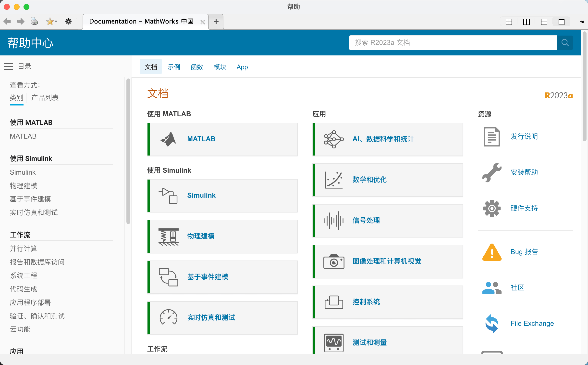Viewport: 588px width, 365px height.
Task: Open 基于事件建模 in the sidebar
Action: 30,199
